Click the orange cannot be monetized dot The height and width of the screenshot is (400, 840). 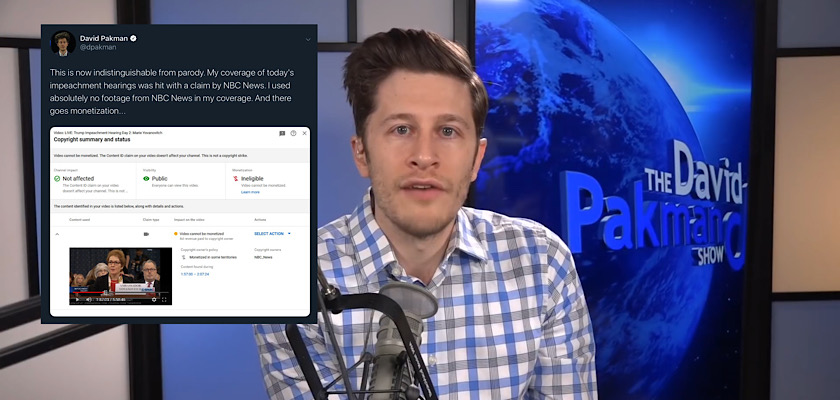click(x=176, y=234)
